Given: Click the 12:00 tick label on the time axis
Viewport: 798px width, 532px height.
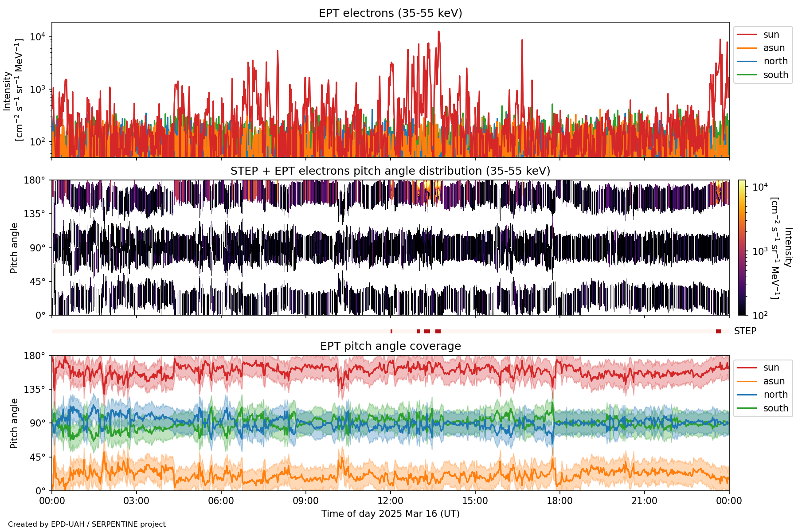Looking at the screenshot, I should (390, 501).
